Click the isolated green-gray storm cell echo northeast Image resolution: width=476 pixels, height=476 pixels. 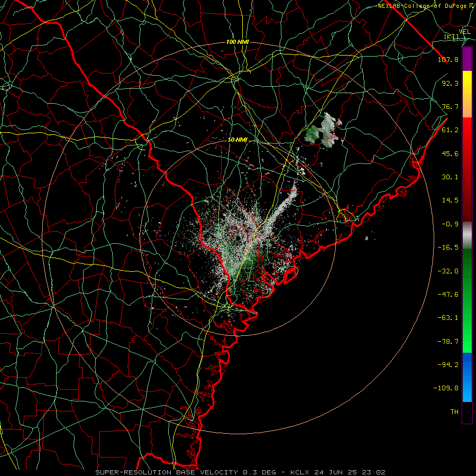point(324,131)
